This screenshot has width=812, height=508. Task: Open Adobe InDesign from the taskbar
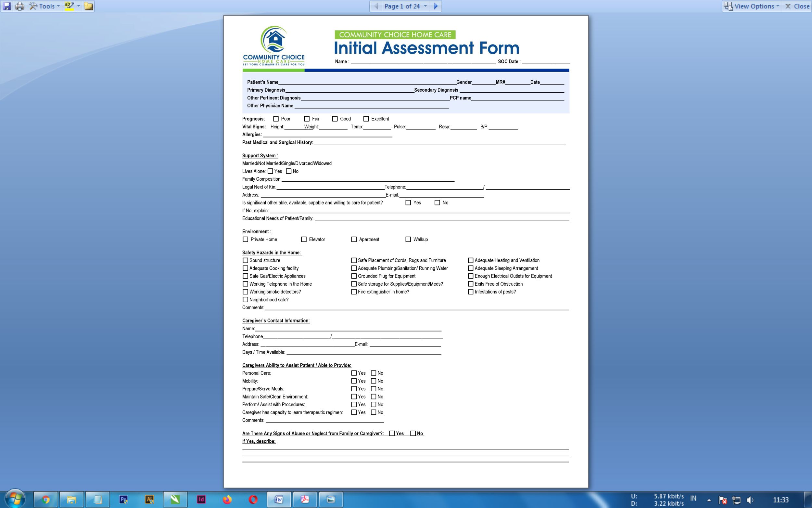click(x=201, y=499)
